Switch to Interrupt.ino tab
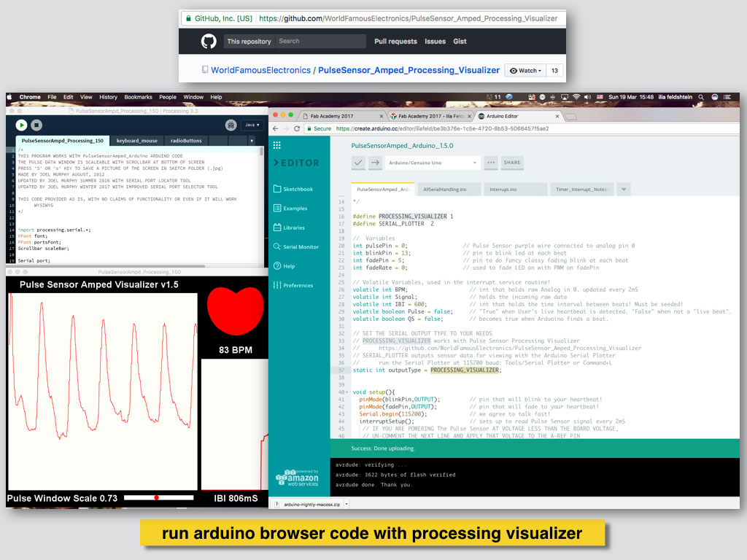The height and width of the screenshot is (560, 747). click(x=514, y=189)
